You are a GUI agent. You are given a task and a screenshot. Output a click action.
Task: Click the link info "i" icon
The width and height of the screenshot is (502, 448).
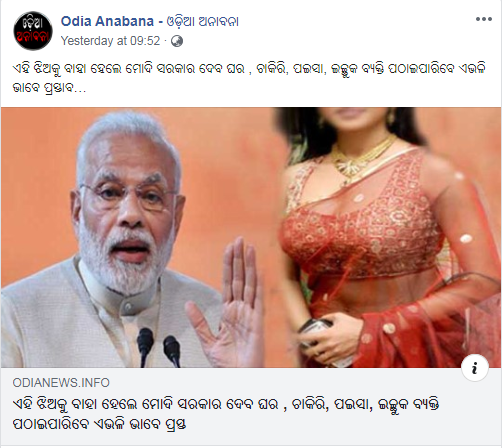click(x=475, y=368)
